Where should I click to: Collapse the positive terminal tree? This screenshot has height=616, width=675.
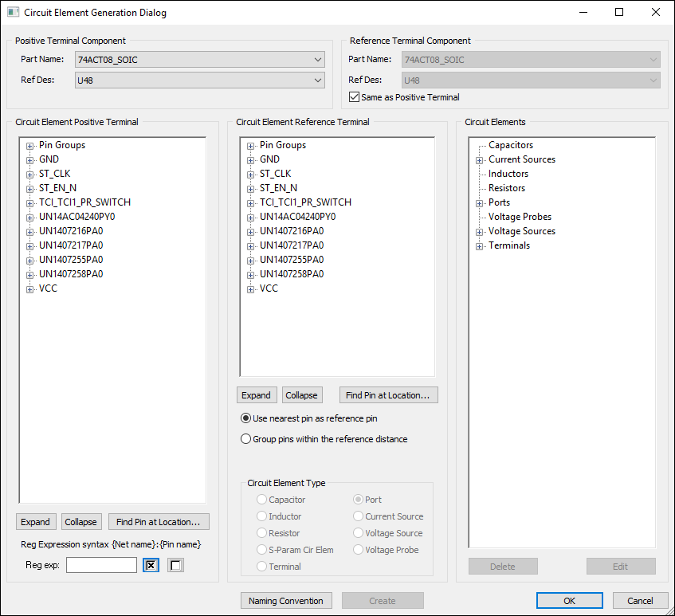(x=81, y=521)
